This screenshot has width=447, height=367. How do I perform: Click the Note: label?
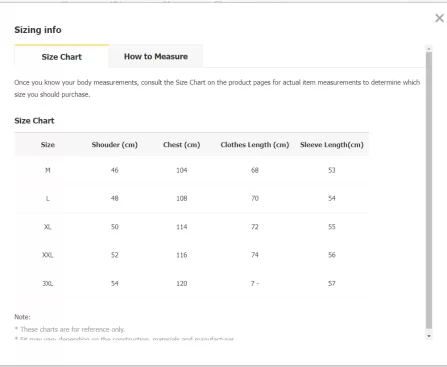22,317
